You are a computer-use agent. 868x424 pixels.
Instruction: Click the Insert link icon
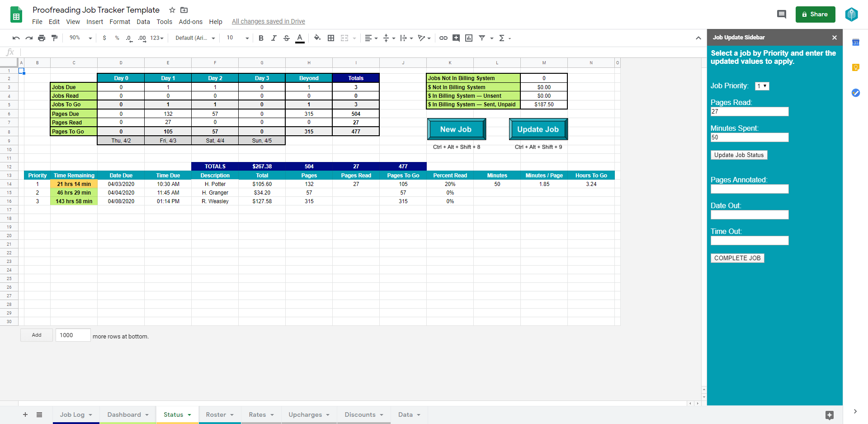click(443, 38)
